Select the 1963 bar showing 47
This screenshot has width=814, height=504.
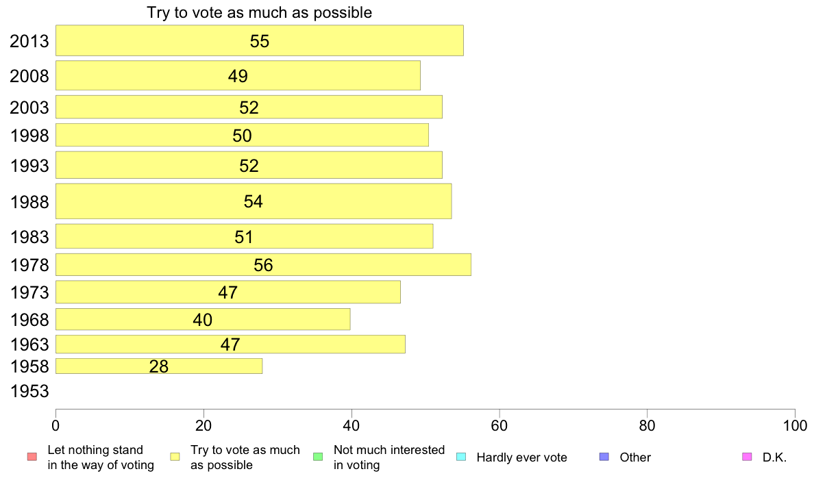230,344
